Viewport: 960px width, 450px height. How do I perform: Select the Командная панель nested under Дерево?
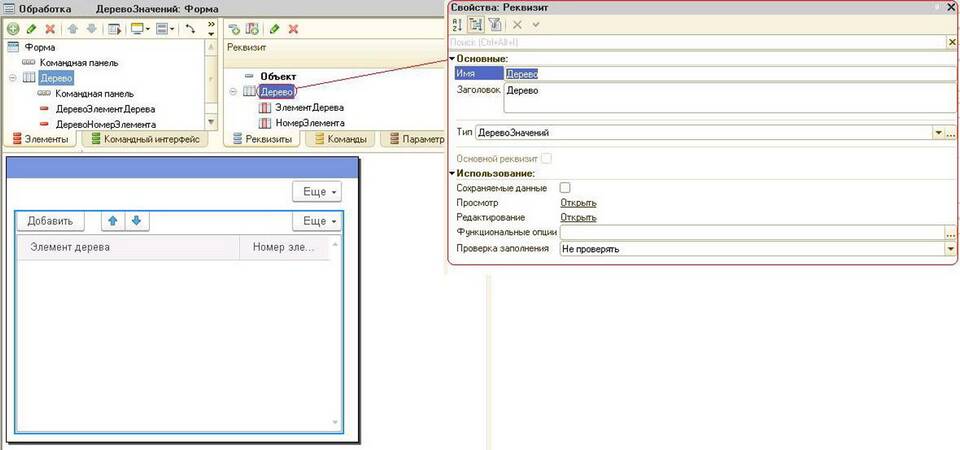tap(94, 94)
